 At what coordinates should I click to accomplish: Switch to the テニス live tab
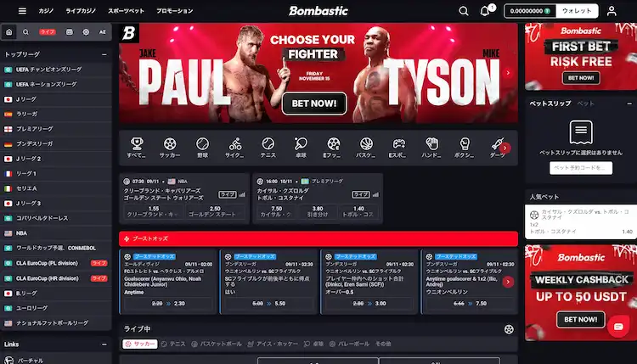[x=173, y=344]
